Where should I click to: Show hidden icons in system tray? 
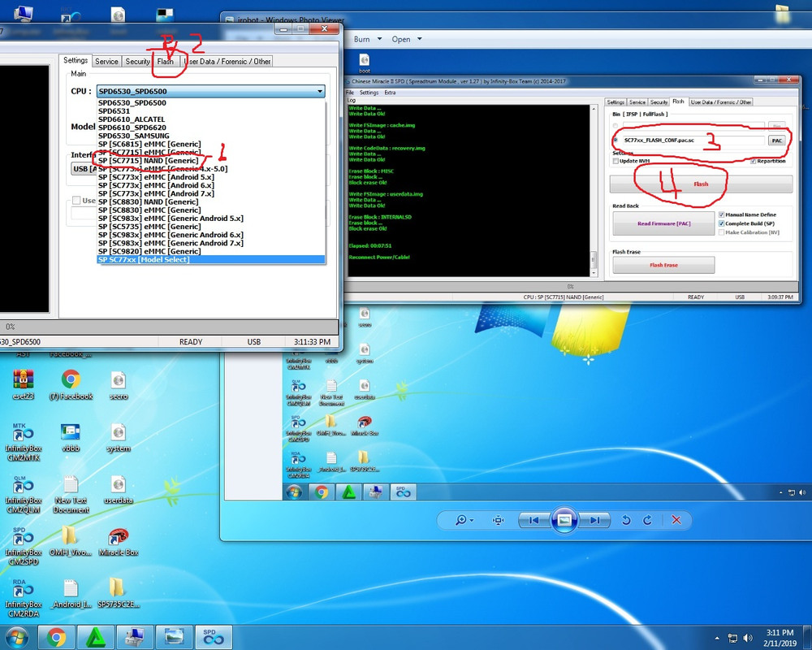point(717,638)
